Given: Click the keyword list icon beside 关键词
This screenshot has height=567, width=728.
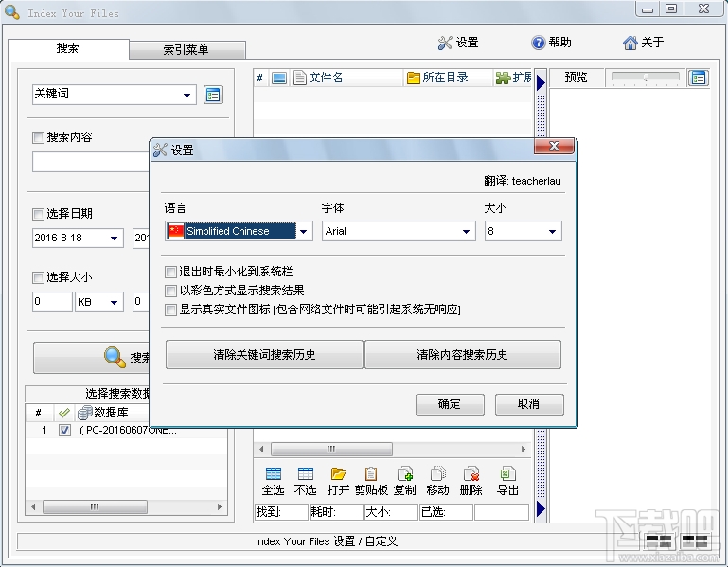Looking at the screenshot, I should pyautogui.click(x=213, y=95).
